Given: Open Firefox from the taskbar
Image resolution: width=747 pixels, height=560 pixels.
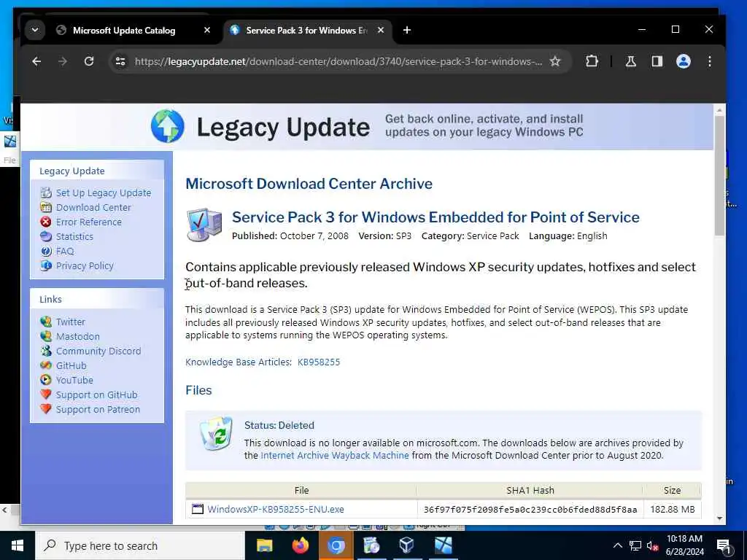Looking at the screenshot, I should 300,545.
